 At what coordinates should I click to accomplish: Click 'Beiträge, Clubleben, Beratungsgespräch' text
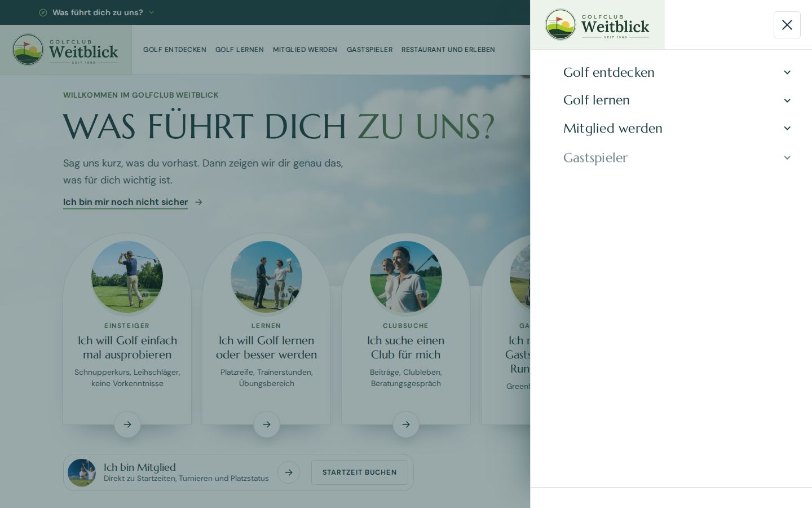click(406, 378)
